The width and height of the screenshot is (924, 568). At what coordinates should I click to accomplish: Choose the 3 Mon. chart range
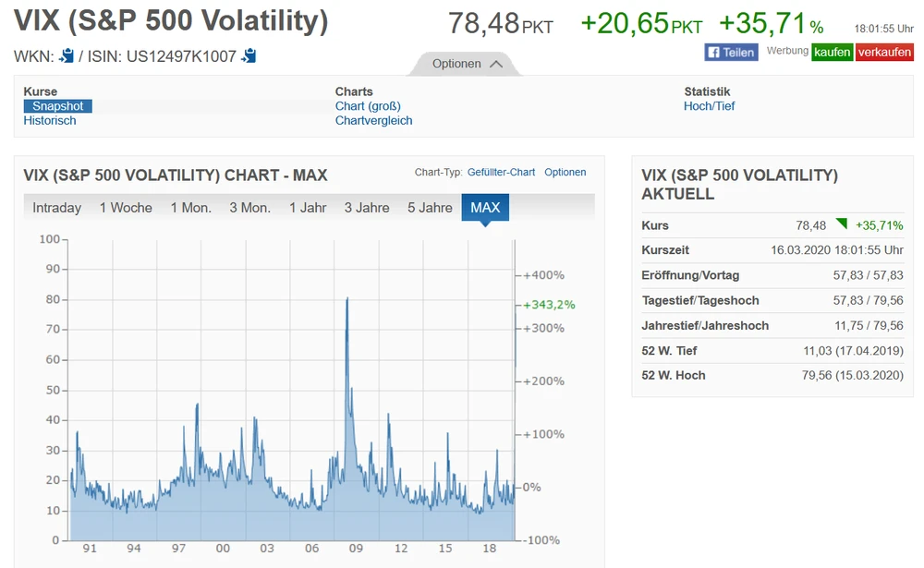(x=249, y=208)
